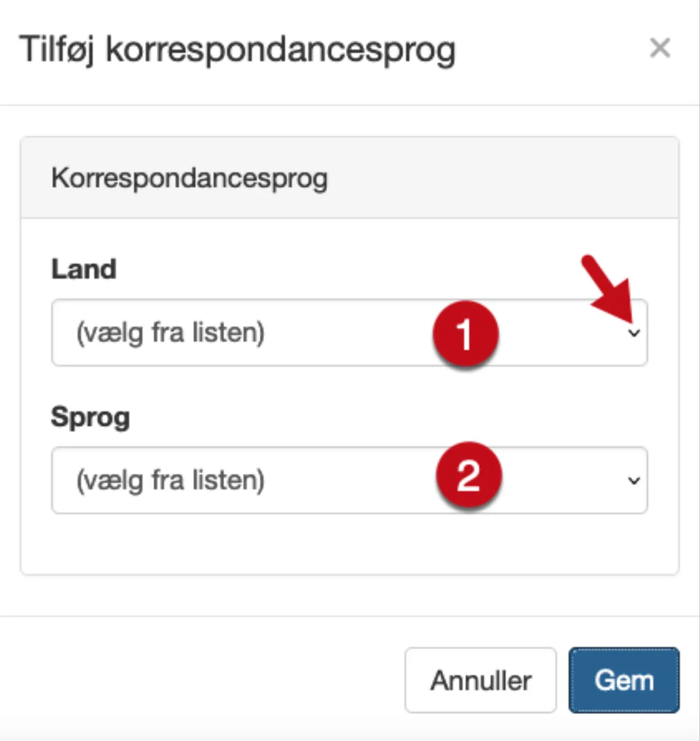The width and height of the screenshot is (700, 741).
Task: Open the Sprog language selection list
Action: [294, 481]
